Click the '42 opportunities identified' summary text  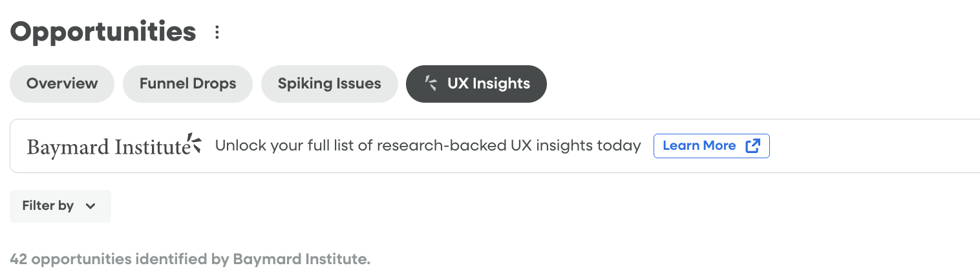click(x=190, y=260)
